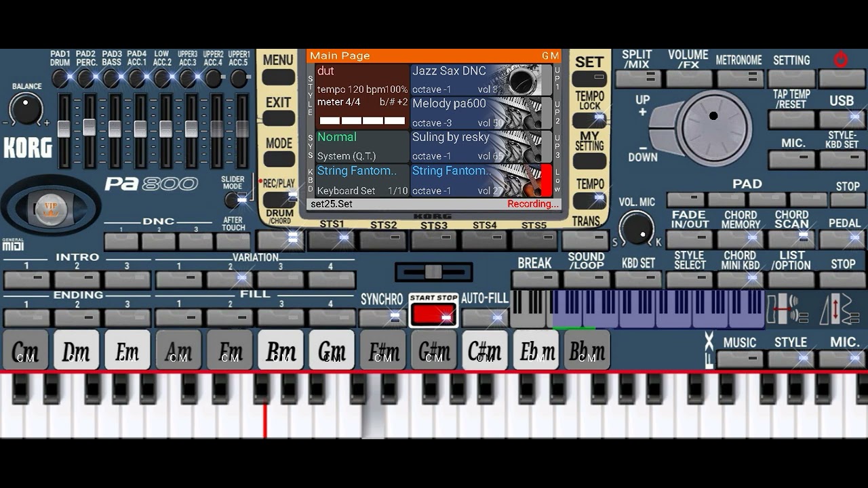Play the Am chord pad

point(179,350)
